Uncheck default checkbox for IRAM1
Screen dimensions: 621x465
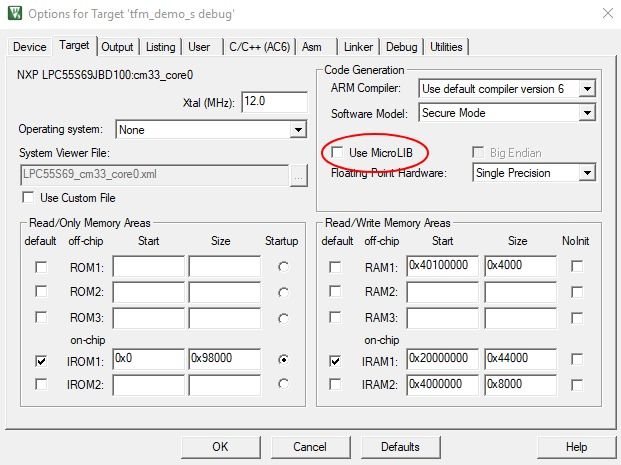[335, 361]
